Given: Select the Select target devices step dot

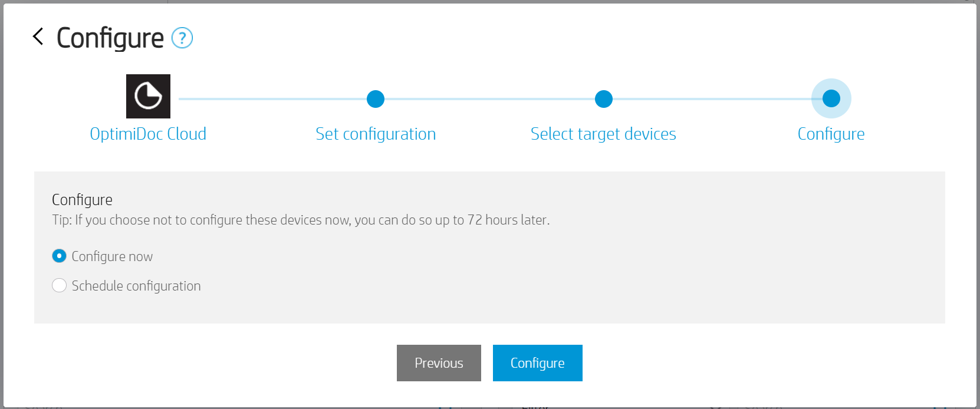Looking at the screenshot, I should [603, 99].
